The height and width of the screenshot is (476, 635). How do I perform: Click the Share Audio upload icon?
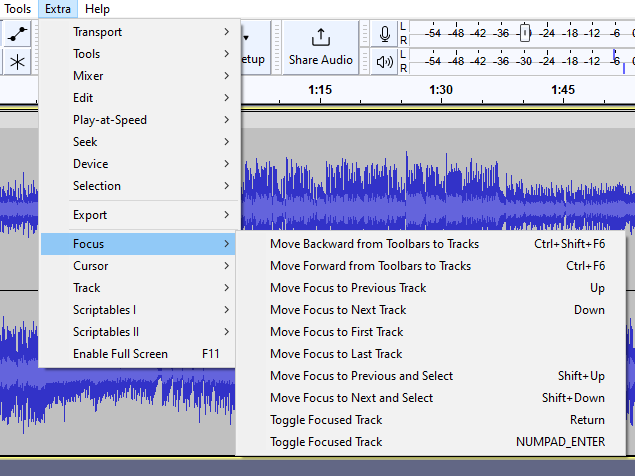[x=320, y=38]
